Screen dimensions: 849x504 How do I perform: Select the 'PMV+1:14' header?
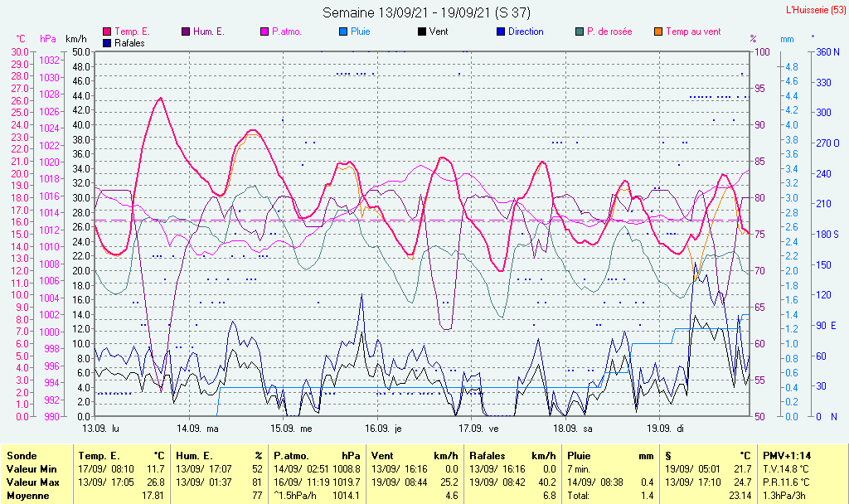coord(787,456)
